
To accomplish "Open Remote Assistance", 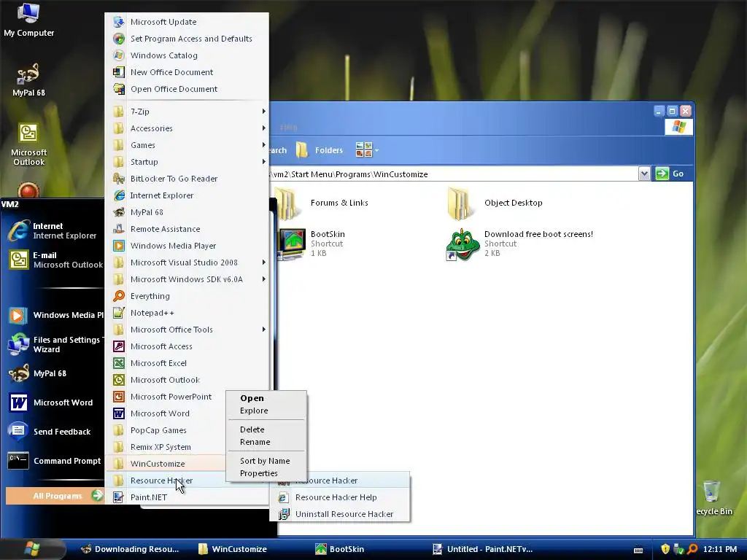I will pyautogui.click(x=187, y=228).
